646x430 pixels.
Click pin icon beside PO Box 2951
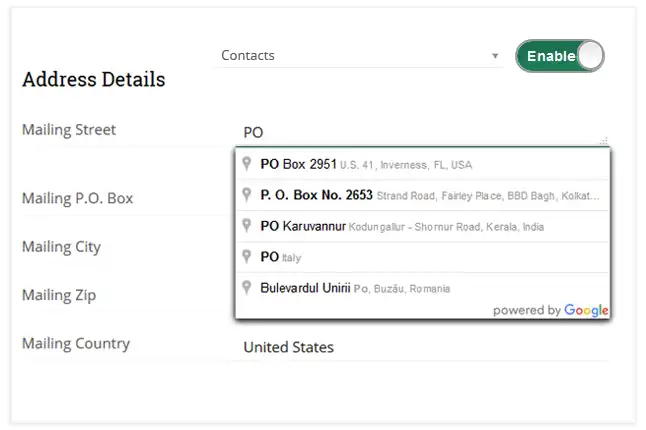(247, 164)
